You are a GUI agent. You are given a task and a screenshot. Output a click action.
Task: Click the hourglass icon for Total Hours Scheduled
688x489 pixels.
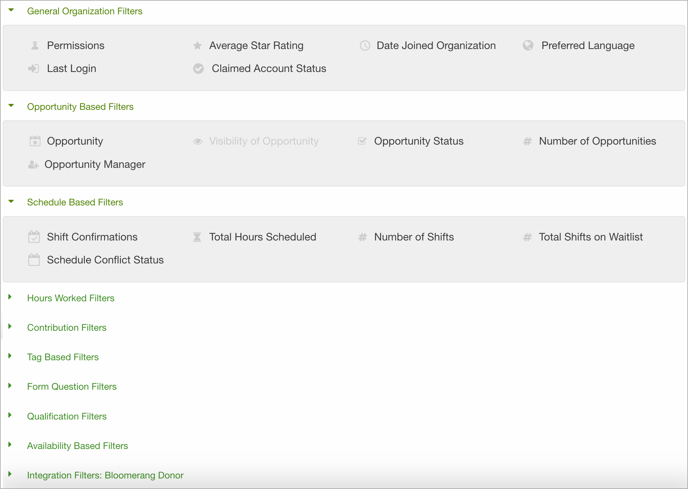[x=197, y=237]
